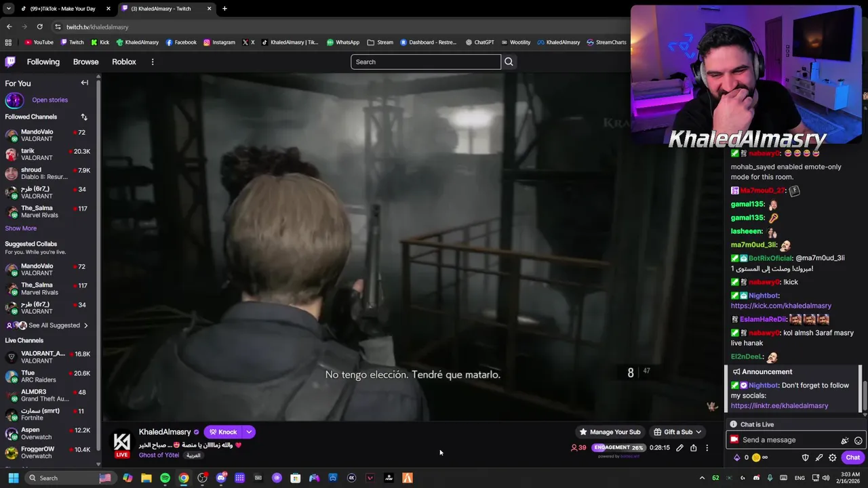Edit stream info with the pencil icon
Viewport: 868px width, 488px height.
pos(679,447)
